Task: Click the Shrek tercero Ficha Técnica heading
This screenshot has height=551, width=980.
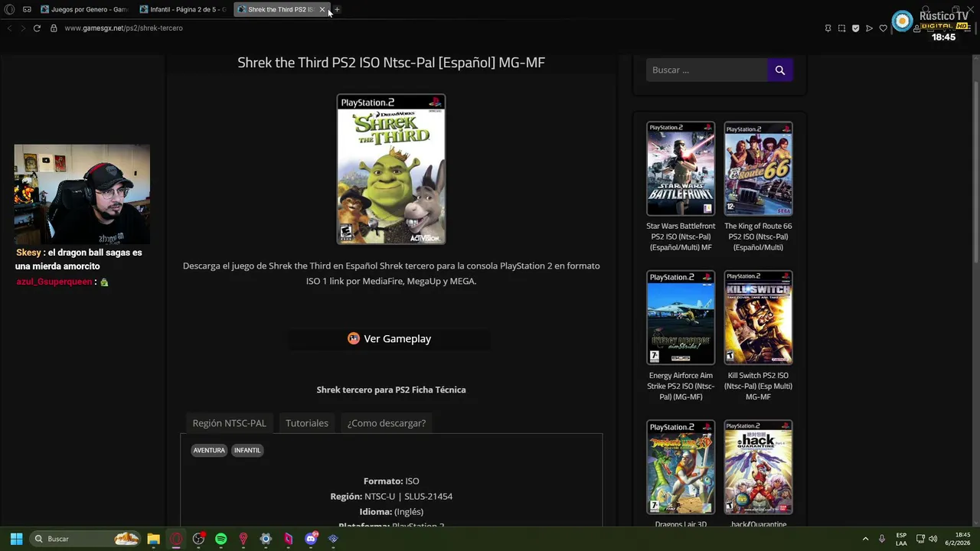Action: pyautogui.click(x=391, y=390)
